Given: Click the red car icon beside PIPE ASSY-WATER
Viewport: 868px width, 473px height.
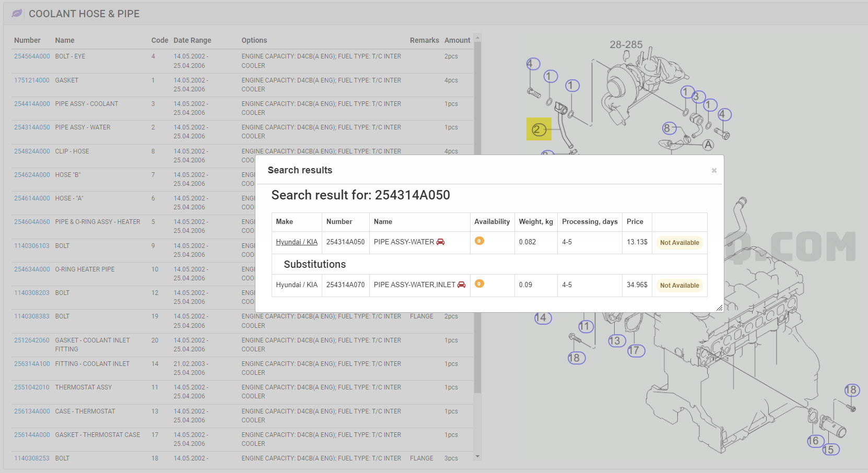Looking at the screenshot, I should coord(440,242).
